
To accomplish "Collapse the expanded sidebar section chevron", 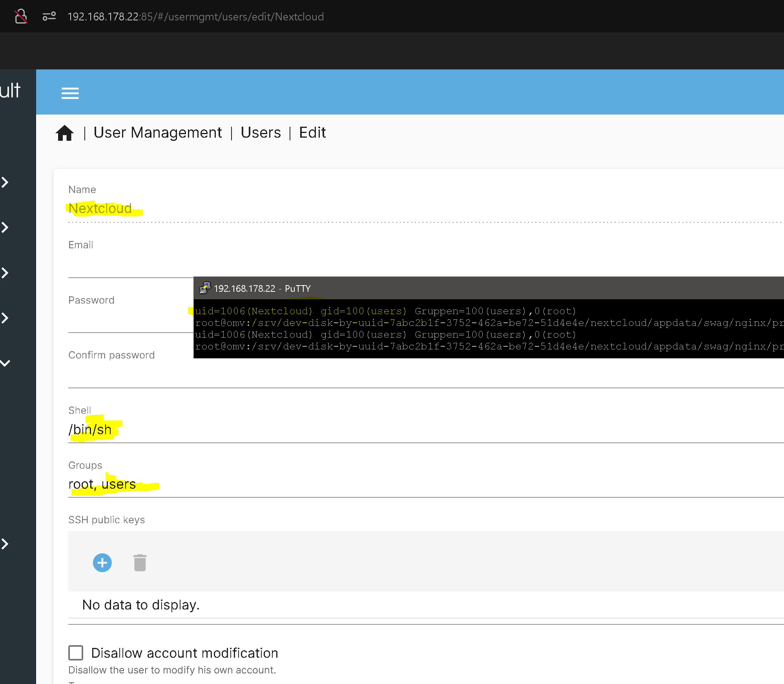I will (x=5, y=363).
